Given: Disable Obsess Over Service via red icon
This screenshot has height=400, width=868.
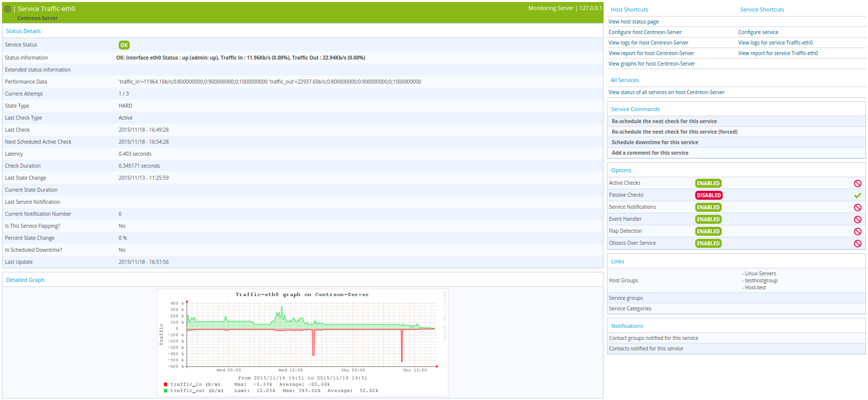Looking at the screenshot, I should click(857, 243).
